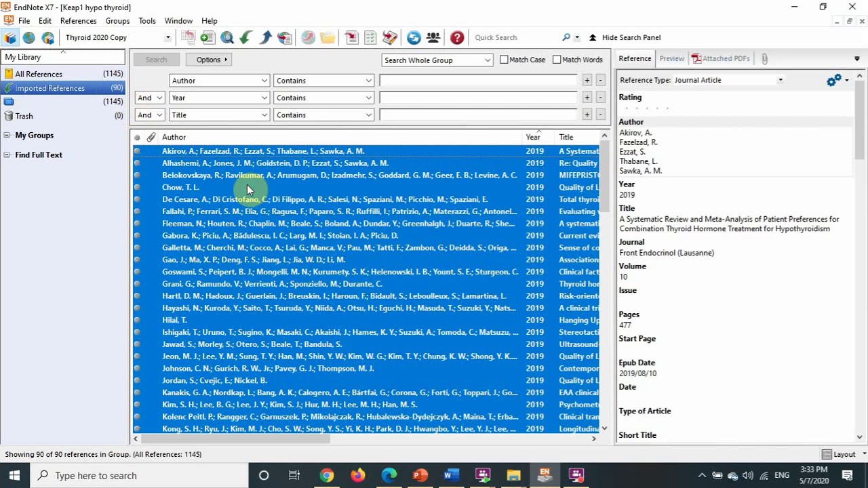Open Google Chrome from the taskbar
The image size is (868, 488).
click(327, 475)
